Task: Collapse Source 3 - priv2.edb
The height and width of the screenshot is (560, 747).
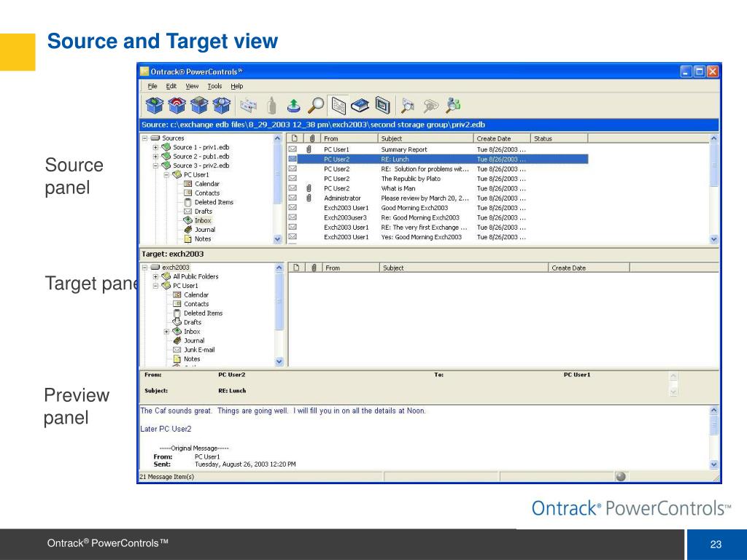Action: 155,166
